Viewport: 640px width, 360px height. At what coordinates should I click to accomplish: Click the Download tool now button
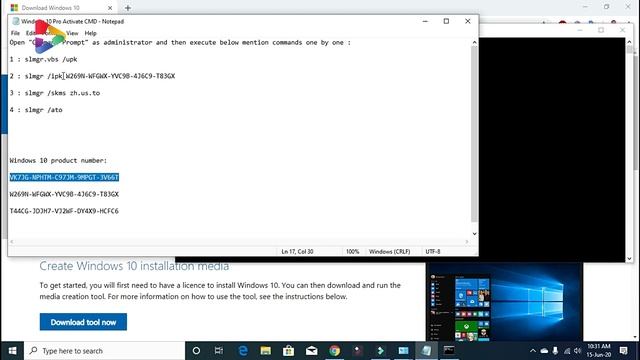coord(83,322)
